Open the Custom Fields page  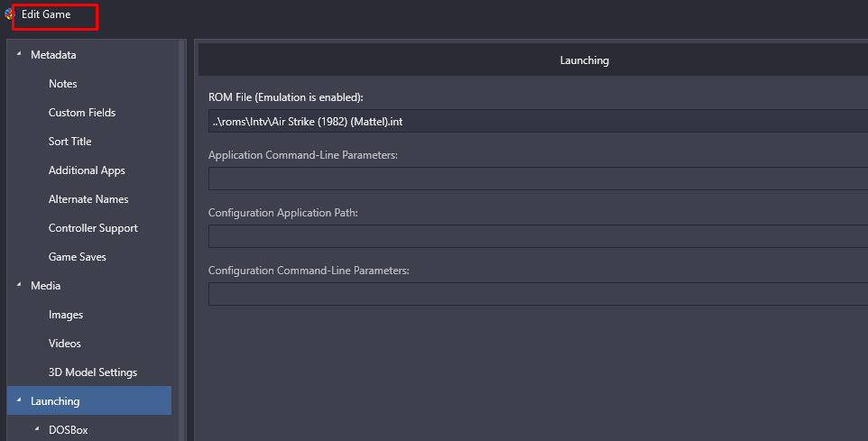(82, 113)
